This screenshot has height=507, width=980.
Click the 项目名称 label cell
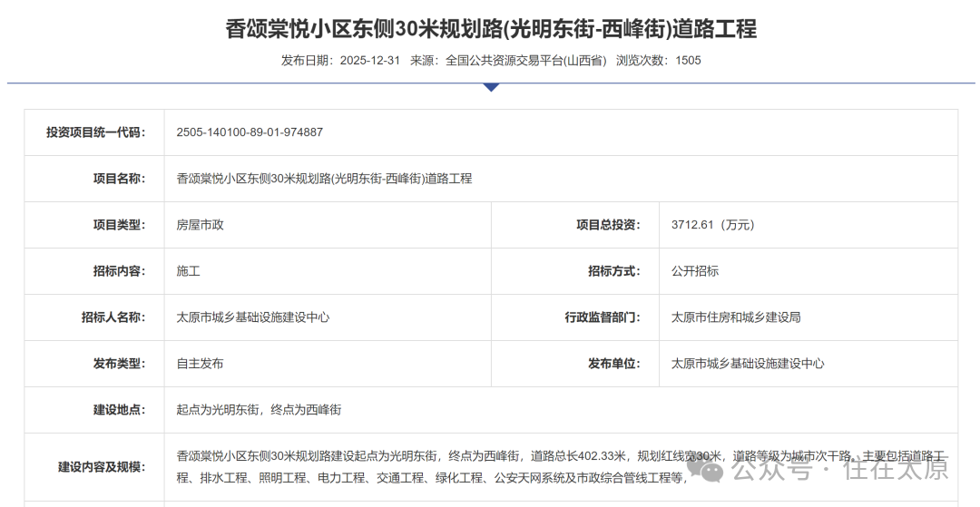click(x=94, y=179)
